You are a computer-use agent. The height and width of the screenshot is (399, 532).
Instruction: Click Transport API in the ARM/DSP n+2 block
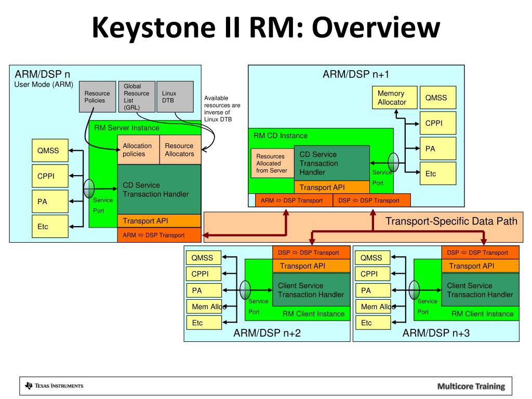coord(311,266)
